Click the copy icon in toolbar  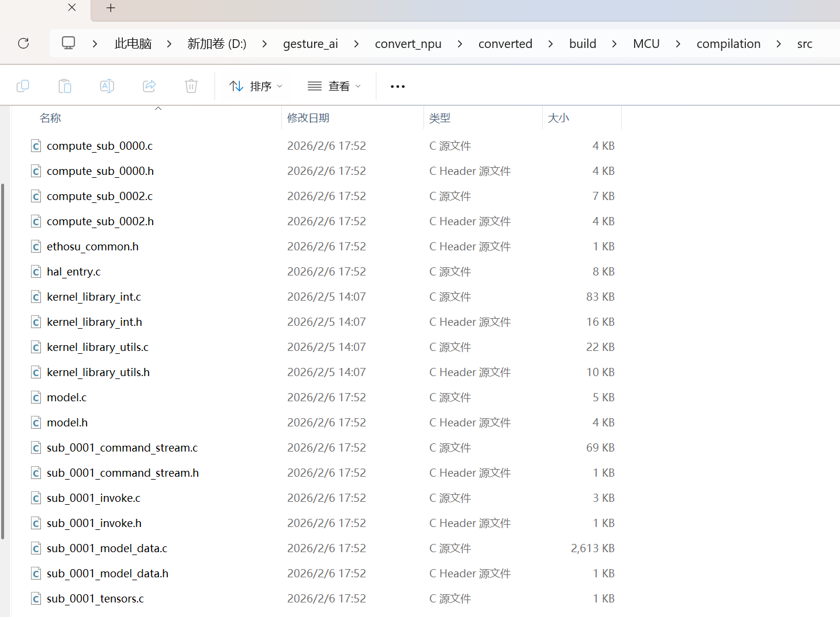click(x=23, y=86)
